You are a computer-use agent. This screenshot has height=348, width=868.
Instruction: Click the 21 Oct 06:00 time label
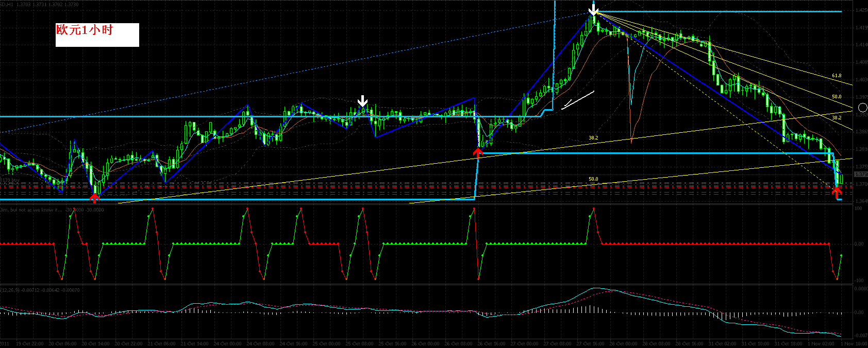(x=161, y=343)
